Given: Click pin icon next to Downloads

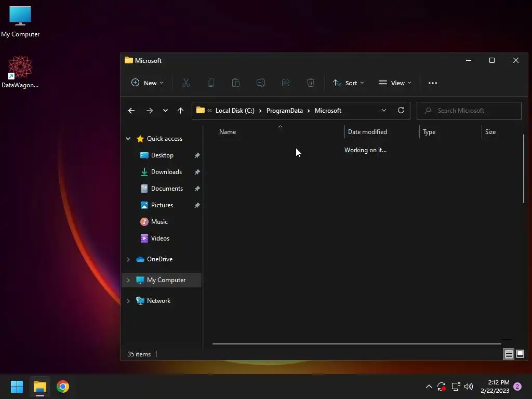Looking at the screenshot, I should click(197, 172).
